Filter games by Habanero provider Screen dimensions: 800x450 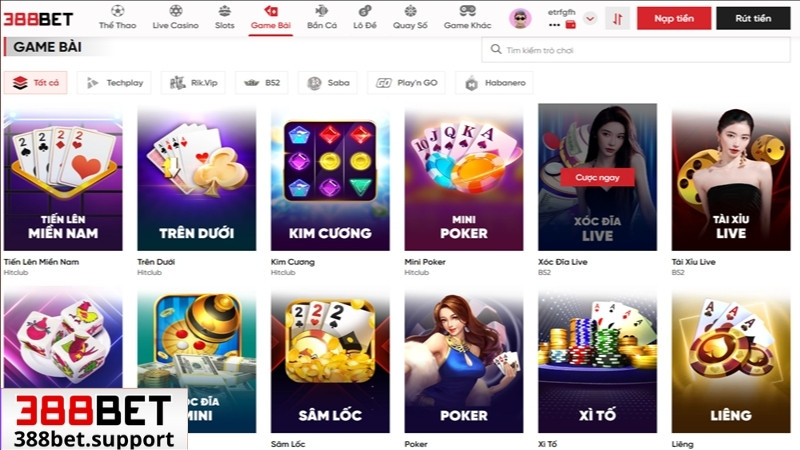(x=494, y=83)
